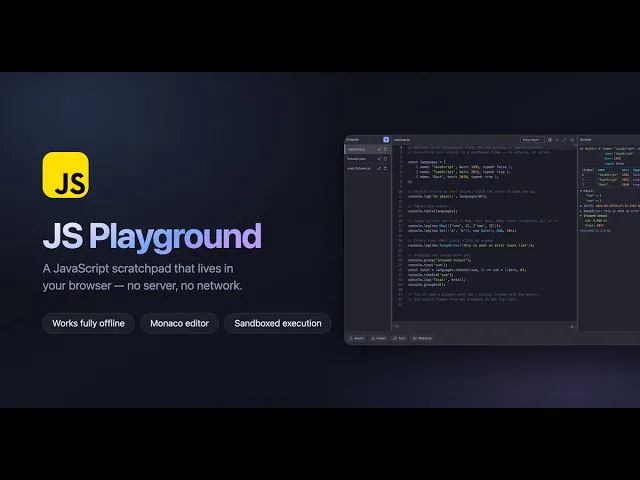Image resolution: width=640 pixels, height=480 pixels.
Task: Expand the RangeError entry in console
Action: (x=581, y=211)
